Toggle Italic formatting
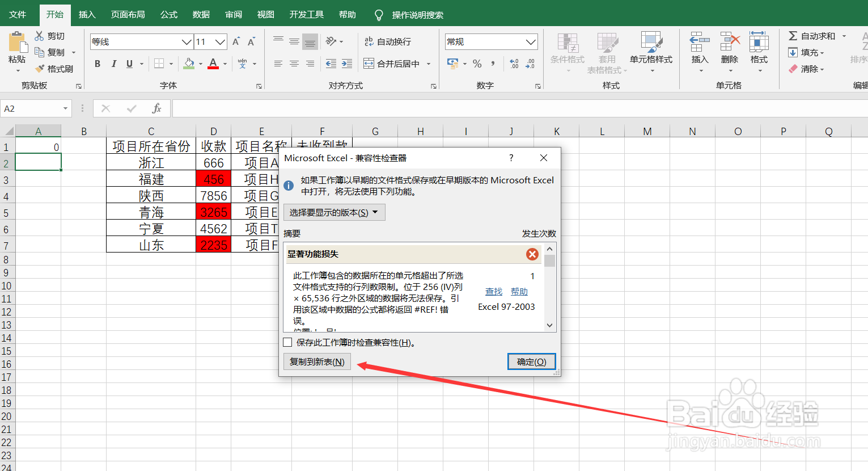 click(113, 64)
